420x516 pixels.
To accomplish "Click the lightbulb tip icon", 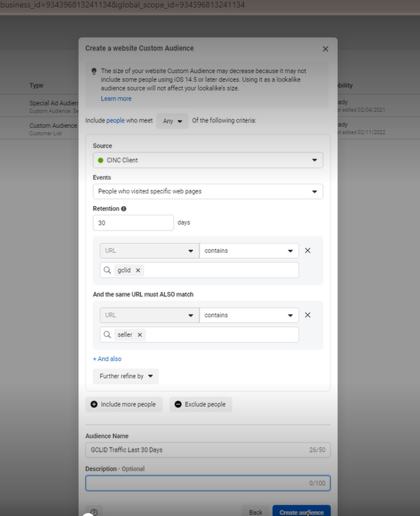I will tap(94, 71).
